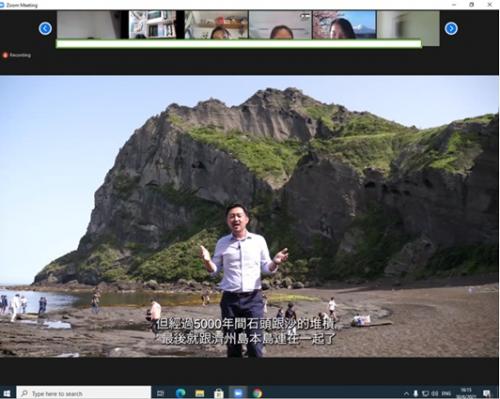Expand the hidden system tray icons chevron
This screenshot has height=399, width=500.
pyautogui.click(x=406, y=394)
